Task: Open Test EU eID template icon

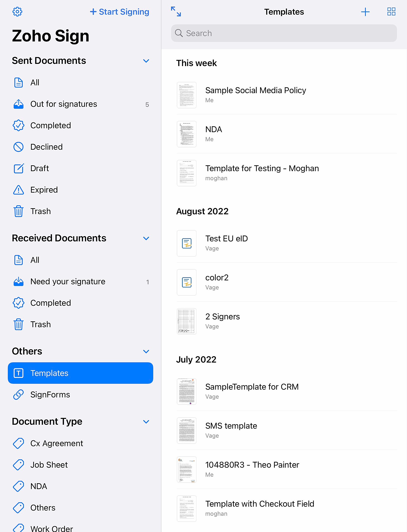Action: [187, 243]
